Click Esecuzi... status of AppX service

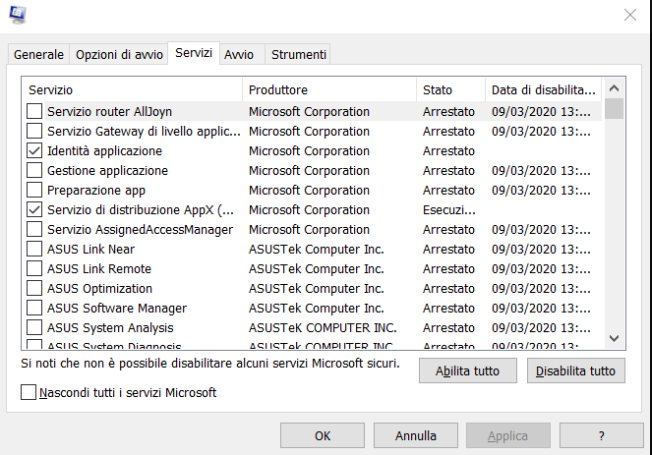tap(449, 210)
